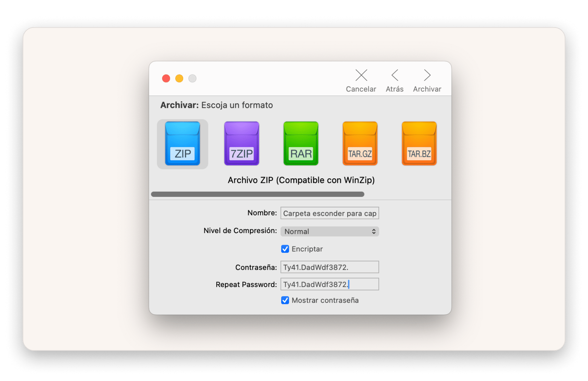Choose the TAR.BZ format icon
The height and width of the screenshot is (381, 588).
point(419,144)
